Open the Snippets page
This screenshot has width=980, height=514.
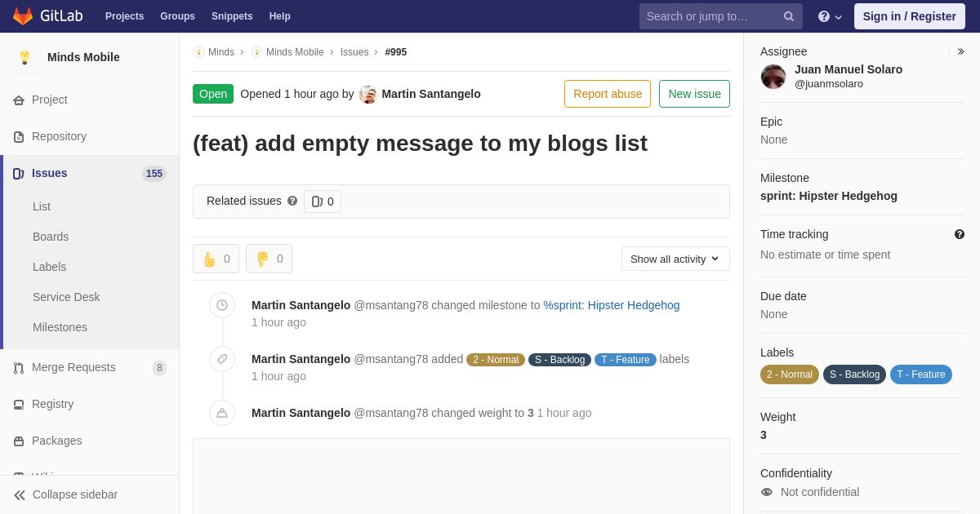[x=232, y=16]
